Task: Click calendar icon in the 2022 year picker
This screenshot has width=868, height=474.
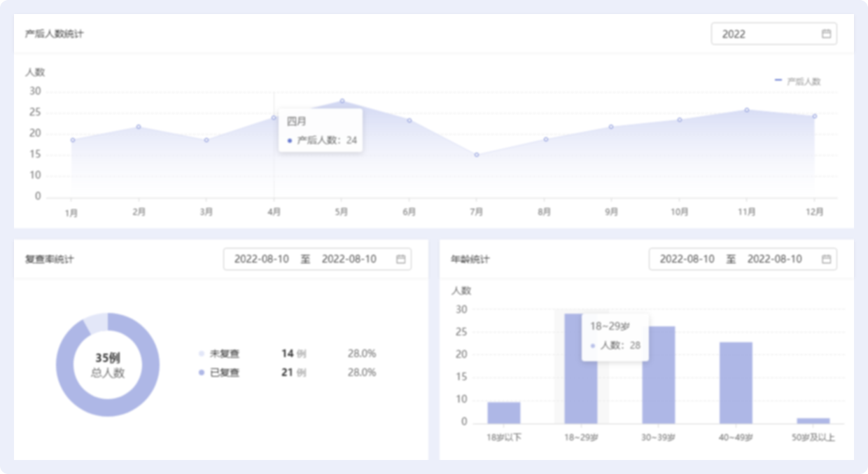Action: [826, 34]
